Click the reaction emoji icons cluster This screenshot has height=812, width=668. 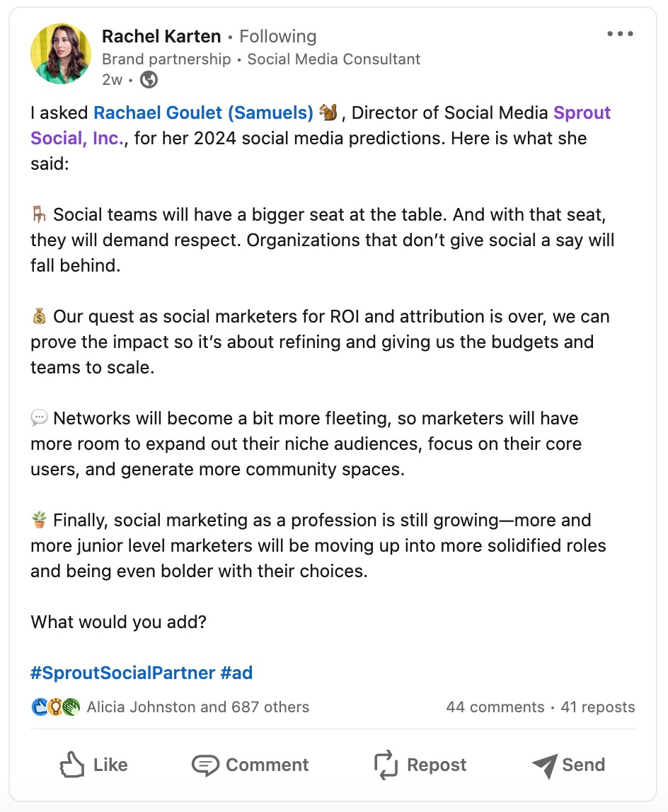click(56, 707)
